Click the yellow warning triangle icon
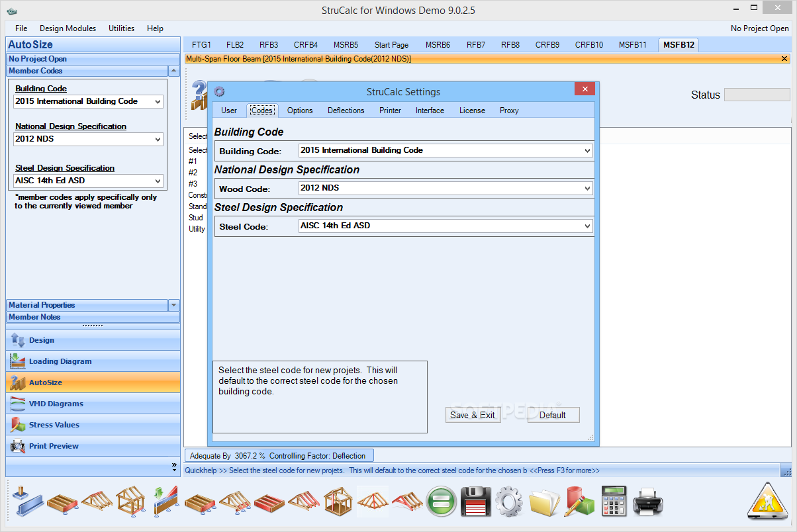 pos(767,500)
